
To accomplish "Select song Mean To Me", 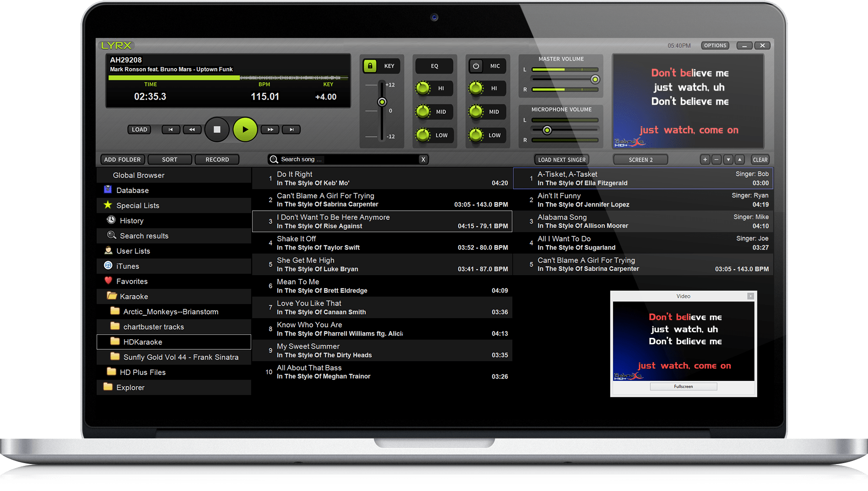I will (x=382, y=286).
